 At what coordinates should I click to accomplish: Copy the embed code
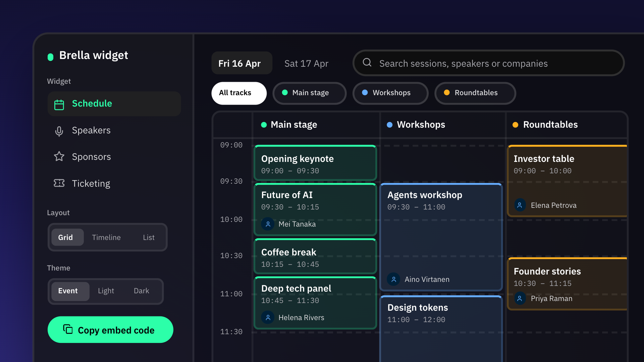110,330
